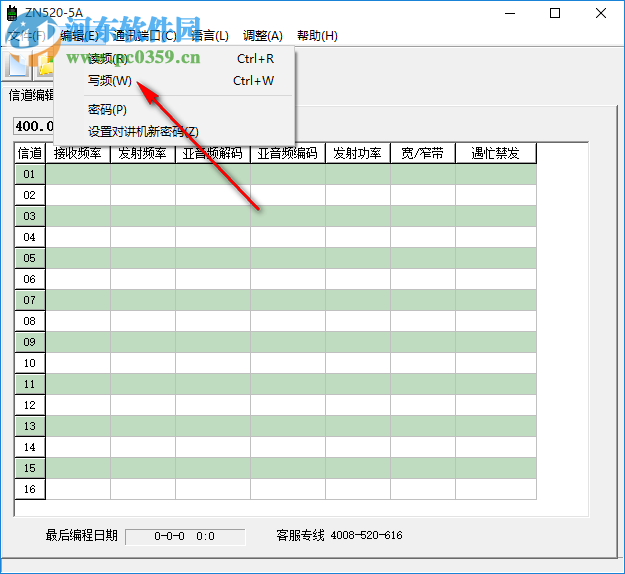Select channel row header 07

coord(30,300)
